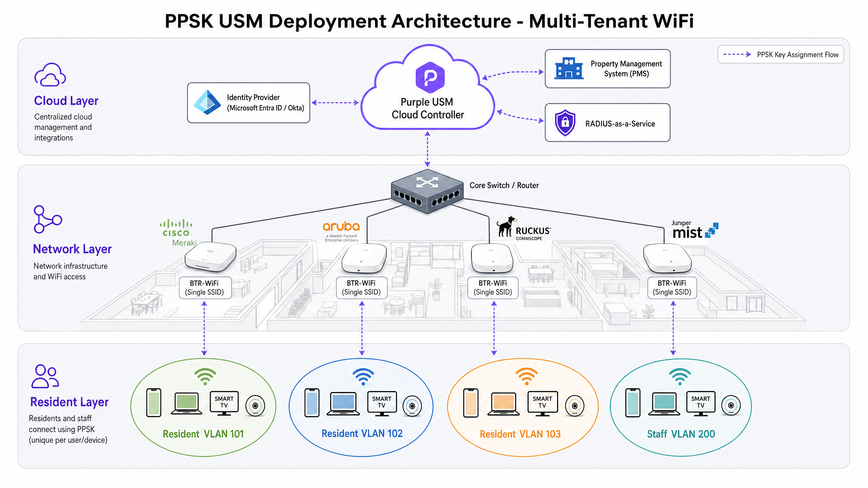868x488 pixels.
Task: Select the Smart TV in Staff VLAN 200
Action: pos(701,404)
